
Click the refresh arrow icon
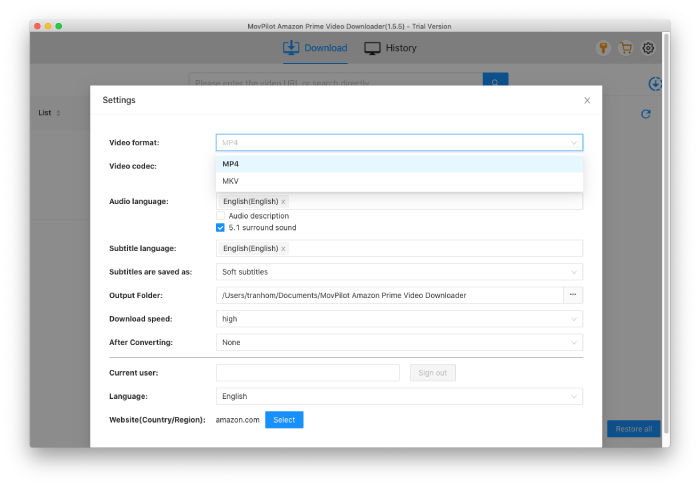tap(646, 114)
